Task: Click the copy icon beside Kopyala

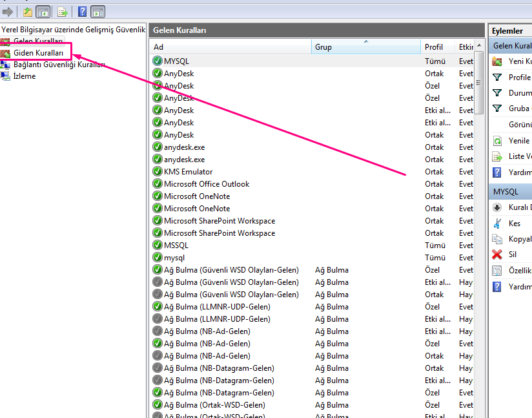Action: point(497,239)
